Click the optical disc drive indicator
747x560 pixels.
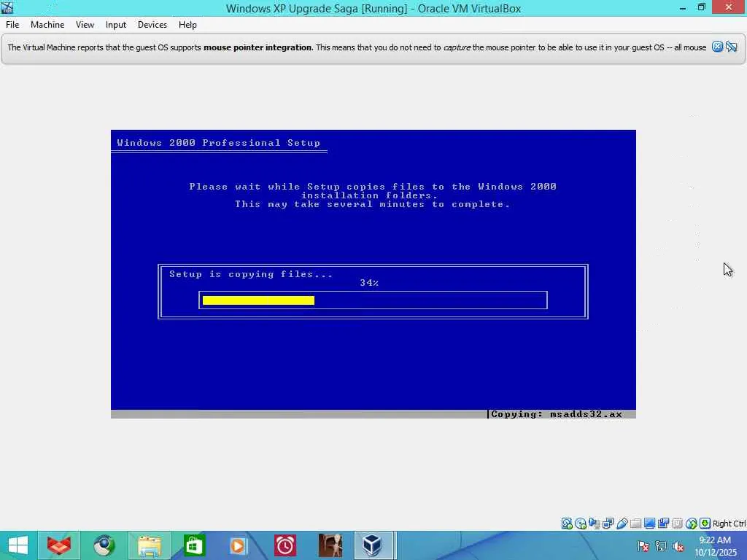(580, 524)
